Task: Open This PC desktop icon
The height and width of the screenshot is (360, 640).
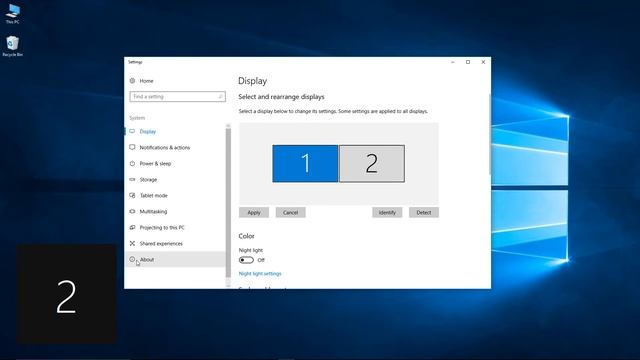Action: pyautogui.click(x=13, y=13)
